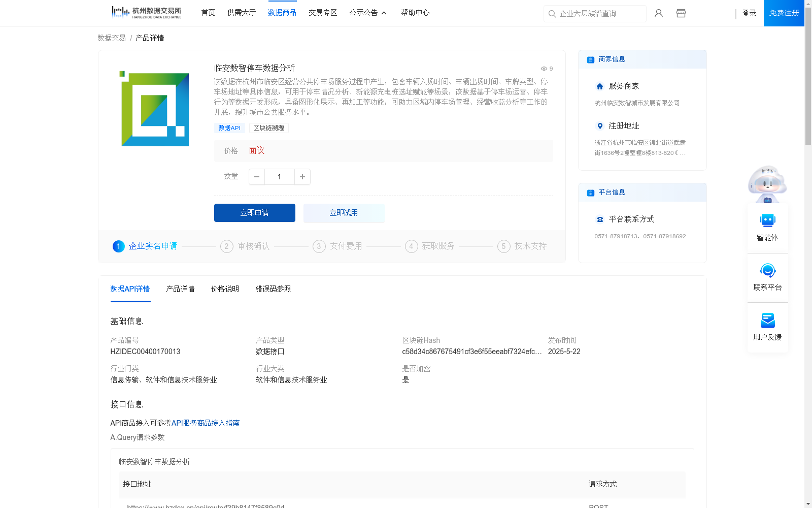
Task: Click the scrollbar up arrow
Action: (x=808, y=4)
